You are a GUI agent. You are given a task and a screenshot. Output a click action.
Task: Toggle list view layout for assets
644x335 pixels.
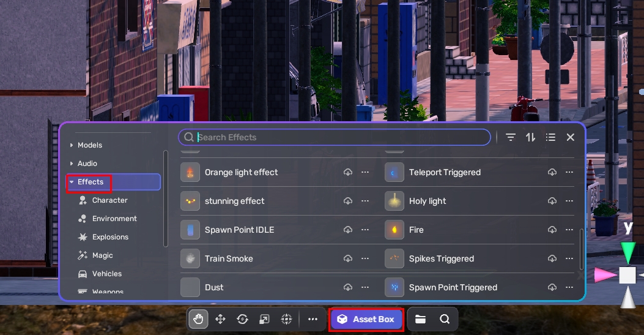(550, 137)
